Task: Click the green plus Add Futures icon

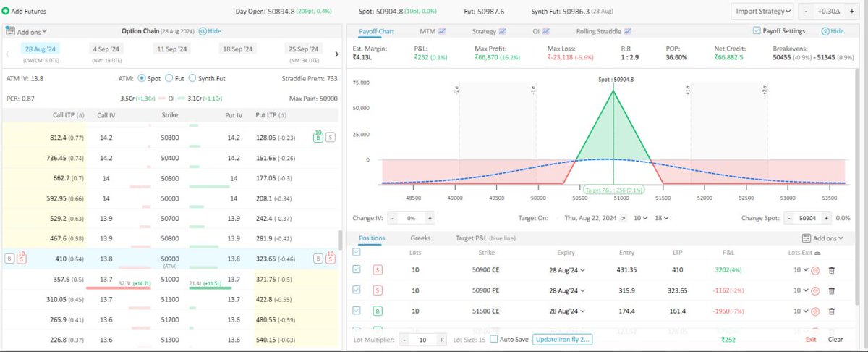Action: point(6,12)
